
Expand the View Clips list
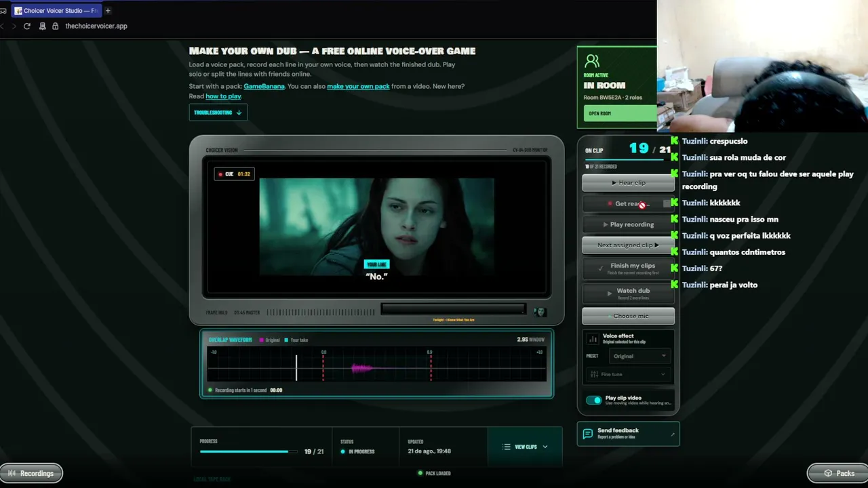tap(525, 447)
